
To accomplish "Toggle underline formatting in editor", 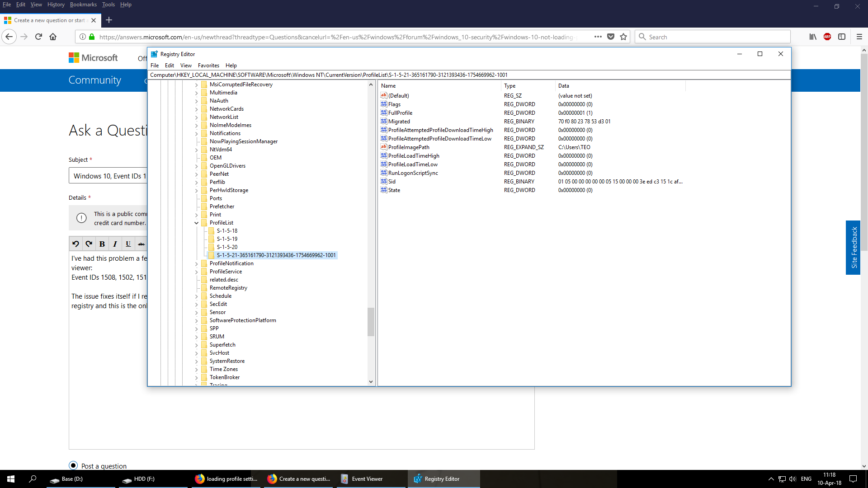I will tap(128, 244).
